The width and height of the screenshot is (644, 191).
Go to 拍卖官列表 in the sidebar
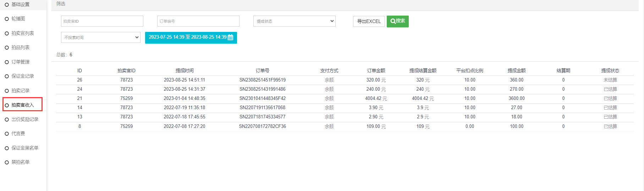pyautogui.click(x=22, y=33)
